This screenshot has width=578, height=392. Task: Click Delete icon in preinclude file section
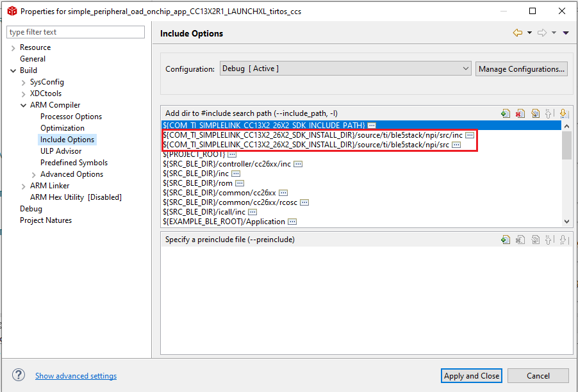[520, 240]
